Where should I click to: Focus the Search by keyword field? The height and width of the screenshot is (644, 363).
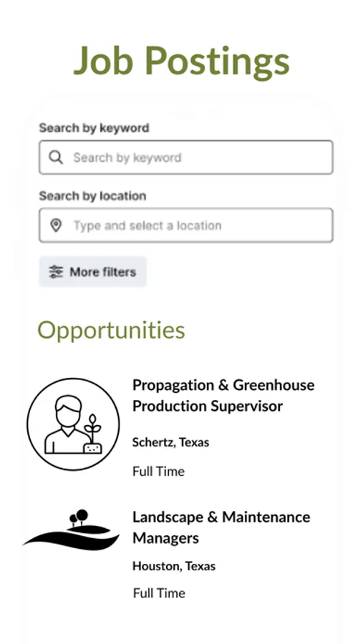coord(186,157)
